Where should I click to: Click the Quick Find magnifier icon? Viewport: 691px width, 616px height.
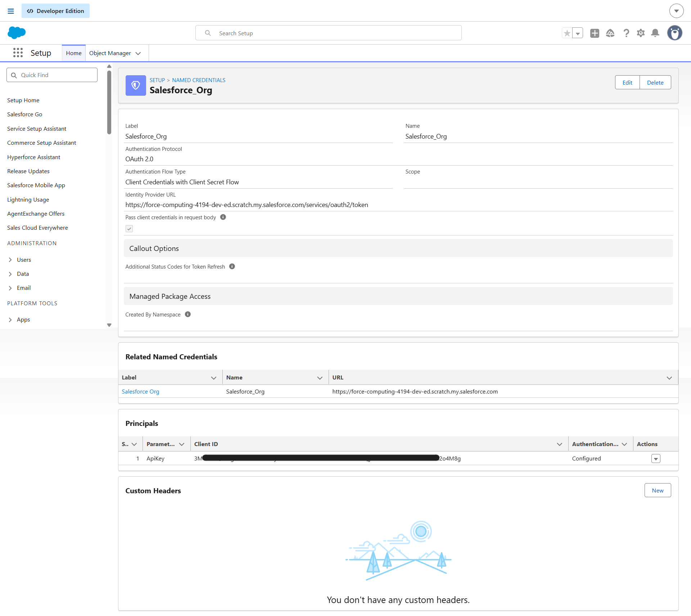point(14,75)
